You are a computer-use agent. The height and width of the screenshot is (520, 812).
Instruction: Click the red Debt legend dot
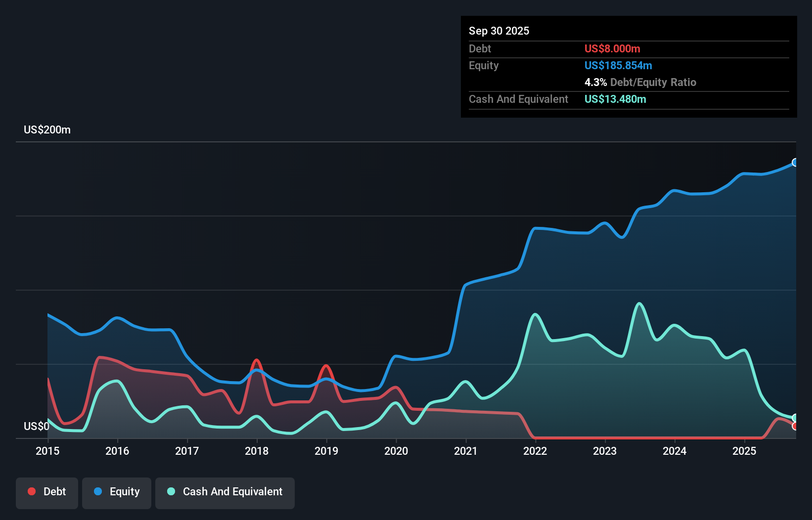32,491
